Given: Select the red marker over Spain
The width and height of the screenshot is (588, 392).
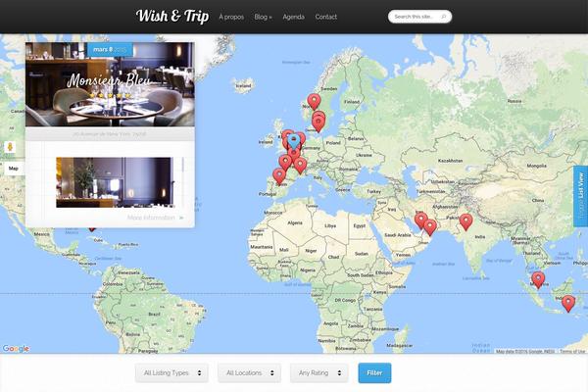Looking at the screenshot, I should [x=279, y=176].
